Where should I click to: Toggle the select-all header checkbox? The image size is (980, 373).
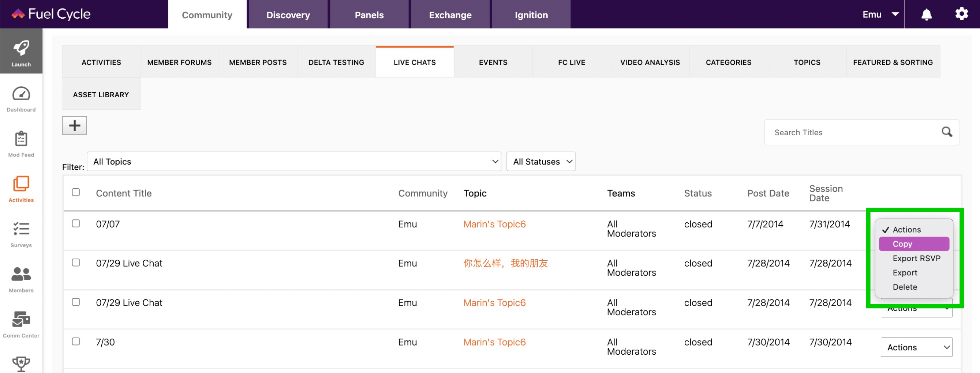tap(76, 192)
